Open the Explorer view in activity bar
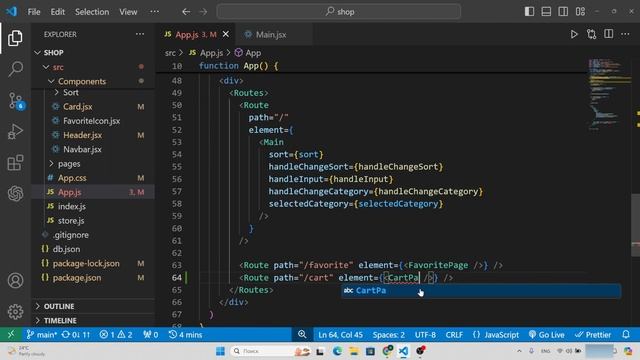640x360 pixels. point(15,38)
